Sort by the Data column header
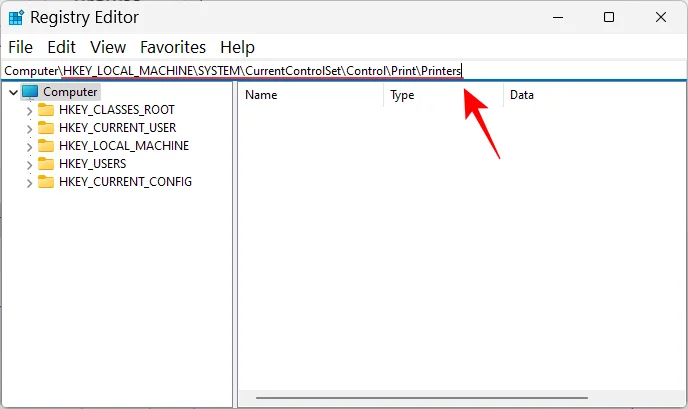Viewport: 688px width, 409px height. tap(595, 95)
